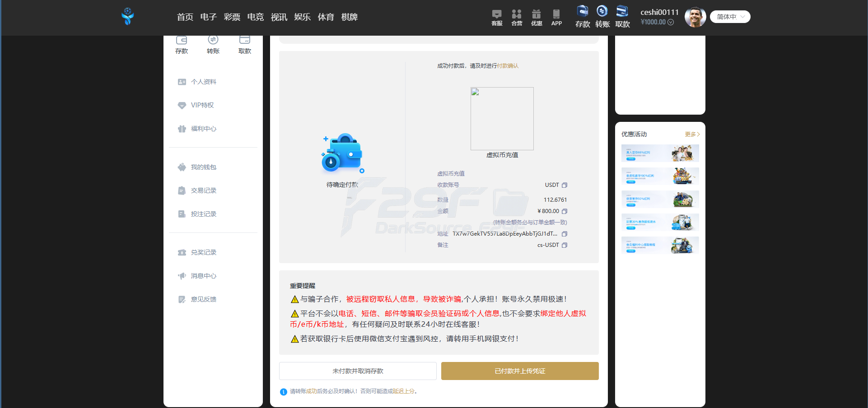Copy the ¥800.00 amount

pos(565,211)
